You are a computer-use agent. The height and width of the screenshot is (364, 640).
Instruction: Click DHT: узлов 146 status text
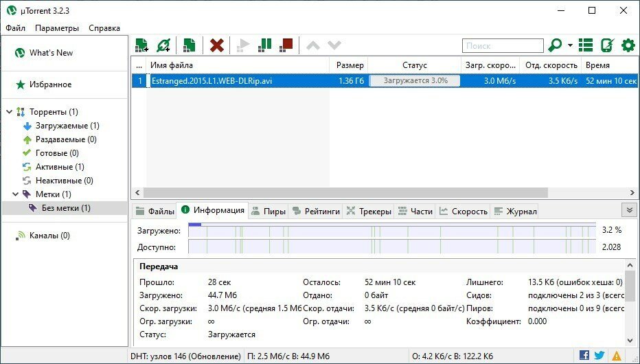185,356
